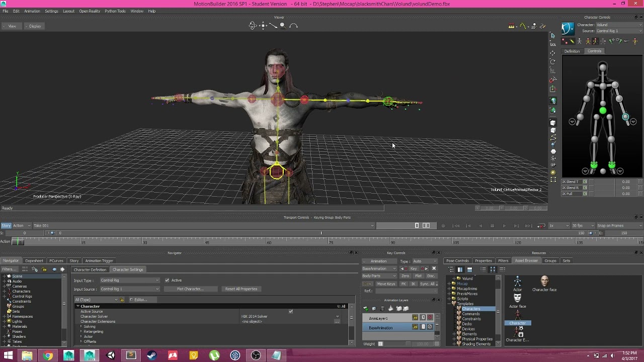644x362 pixels.
Task: Select the green hips effector on character diagram
Action: (602, 111)
